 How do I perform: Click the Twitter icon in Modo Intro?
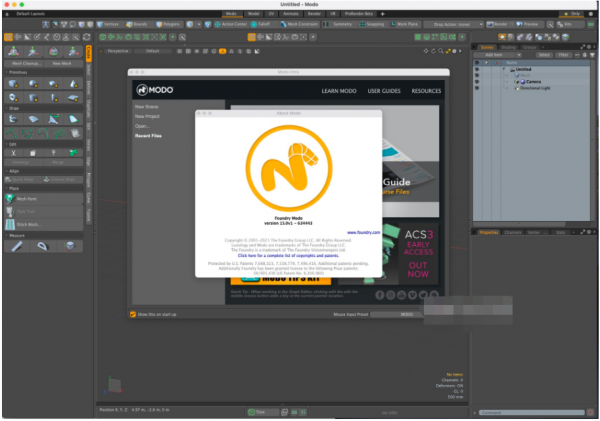tap(423, 295)
